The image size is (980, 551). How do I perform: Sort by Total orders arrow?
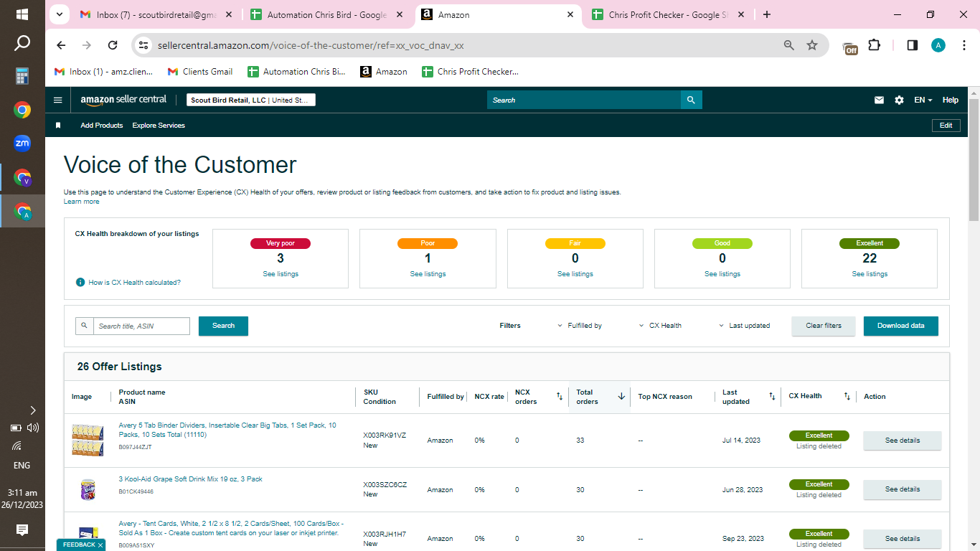(x=621, y=396)
